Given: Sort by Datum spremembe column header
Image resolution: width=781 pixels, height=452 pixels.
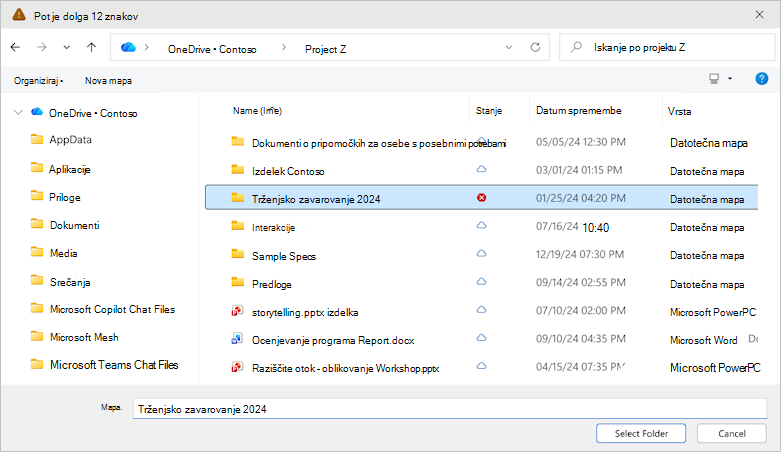Looking at the screenshot, I should click(578, 111).
